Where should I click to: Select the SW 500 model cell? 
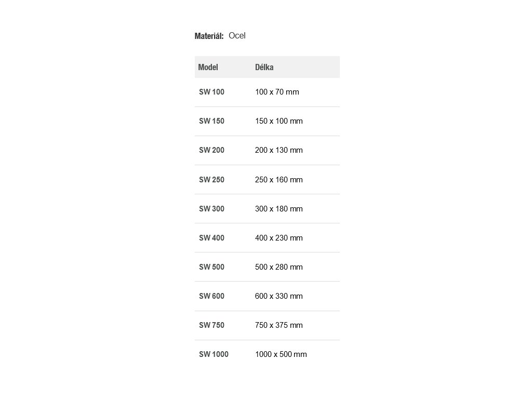(212, 267)
